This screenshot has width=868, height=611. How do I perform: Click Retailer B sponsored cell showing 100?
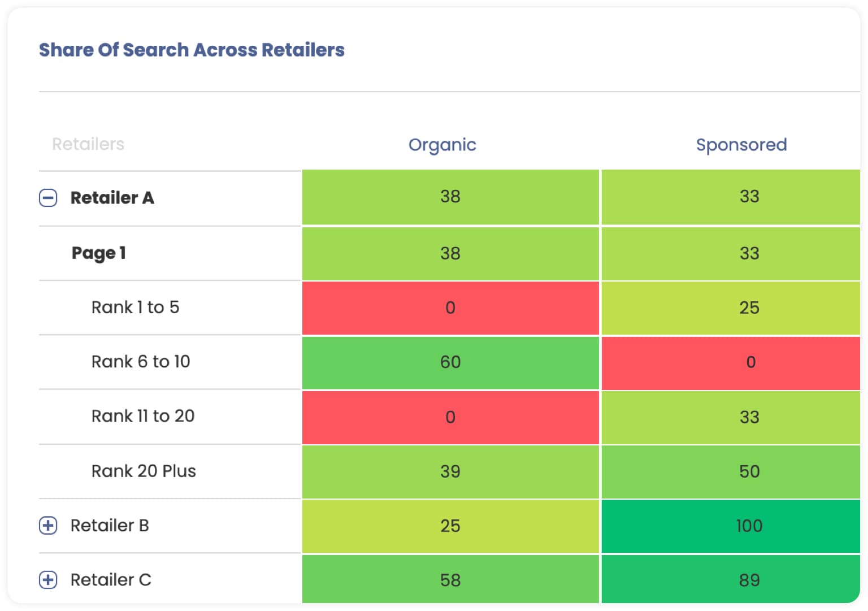(x=749, y=526)
